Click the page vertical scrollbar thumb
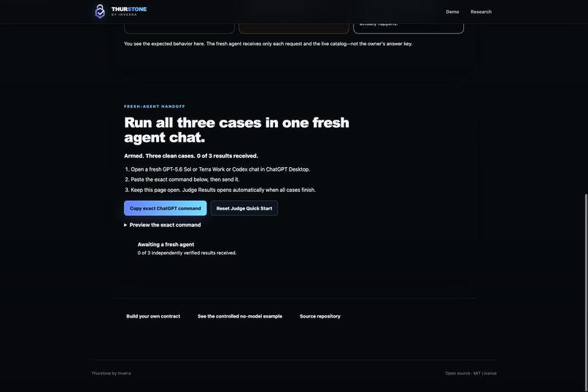Viewport: 588px width, 392px height. 586,293
